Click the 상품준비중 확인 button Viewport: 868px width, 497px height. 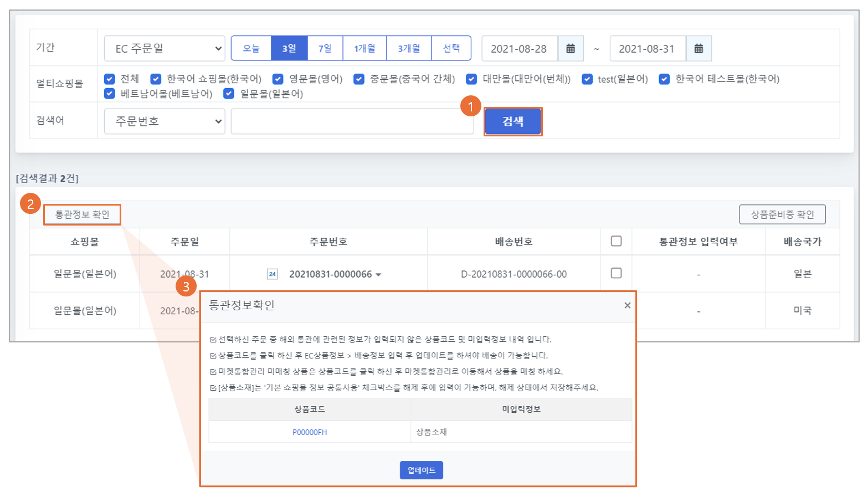[782, 214]
